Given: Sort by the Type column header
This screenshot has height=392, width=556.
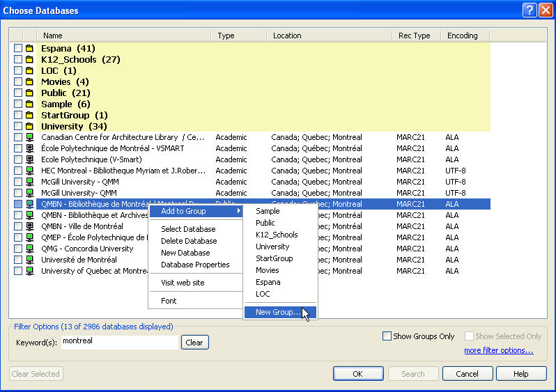Looking at the screenshot, I should coord(238,36).
